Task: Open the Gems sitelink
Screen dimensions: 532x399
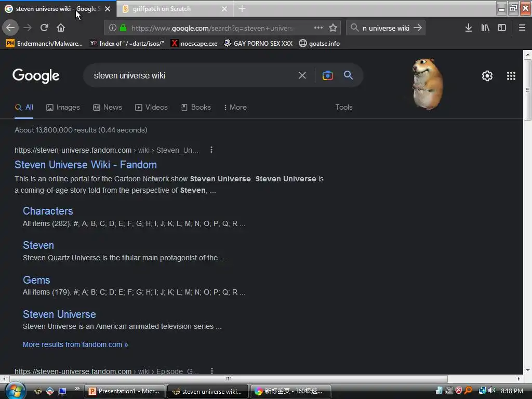Action: [x=36, y=280]
